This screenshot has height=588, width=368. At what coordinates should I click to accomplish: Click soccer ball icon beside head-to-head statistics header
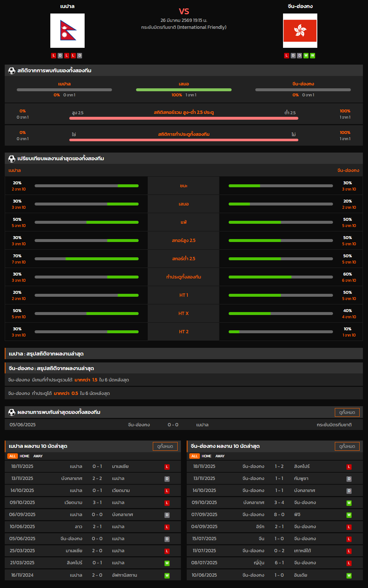[12, 70]
